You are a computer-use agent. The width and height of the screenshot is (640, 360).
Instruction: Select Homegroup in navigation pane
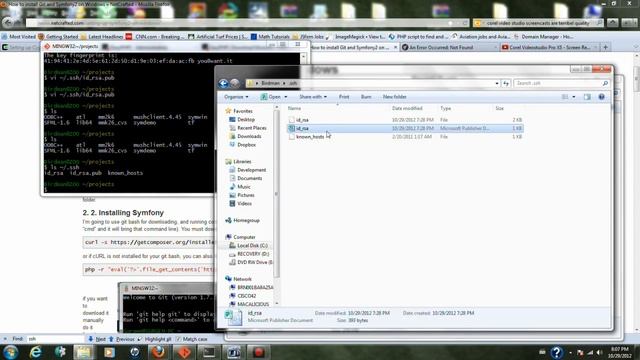pos(246,220)
